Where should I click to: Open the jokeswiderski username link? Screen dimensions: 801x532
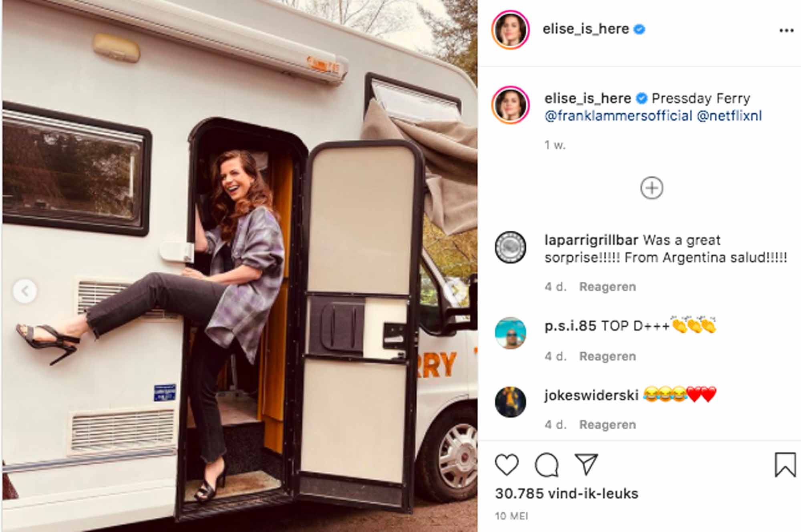591,395
